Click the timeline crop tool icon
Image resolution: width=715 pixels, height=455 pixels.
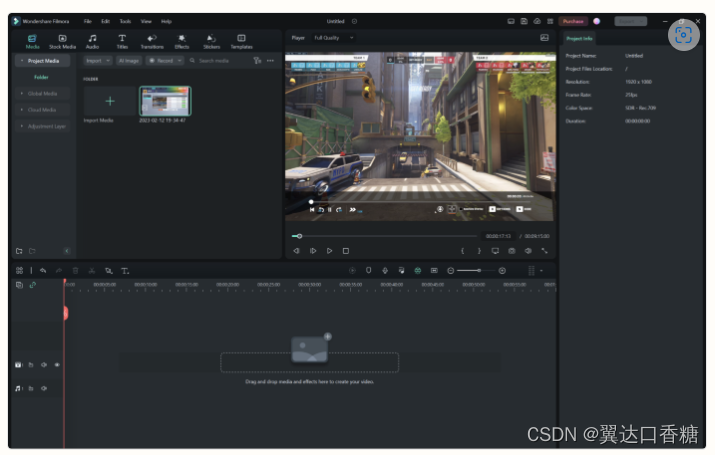[109, 271]
